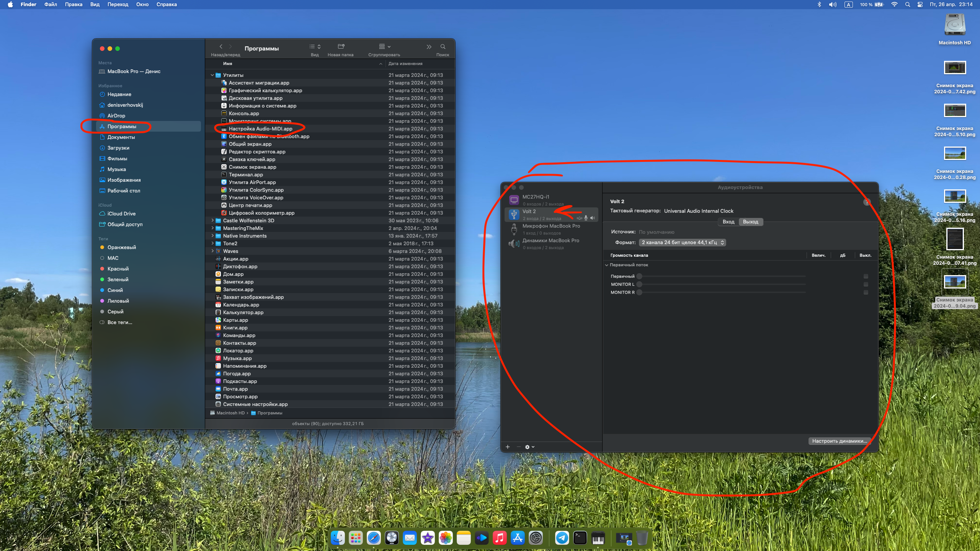Toggle mute checkbox for MONITOR L
This screenshot has height=551, width=980.
(866, 284)
